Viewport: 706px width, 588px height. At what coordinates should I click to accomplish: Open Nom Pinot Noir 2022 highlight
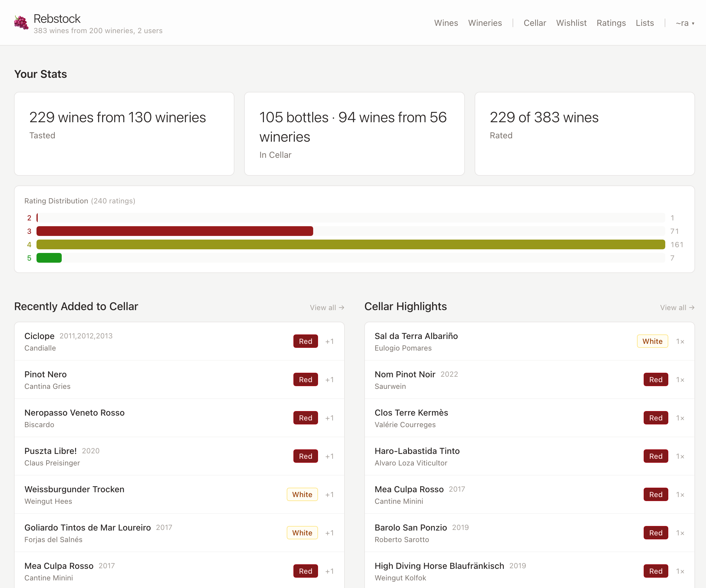pos(530,379)
